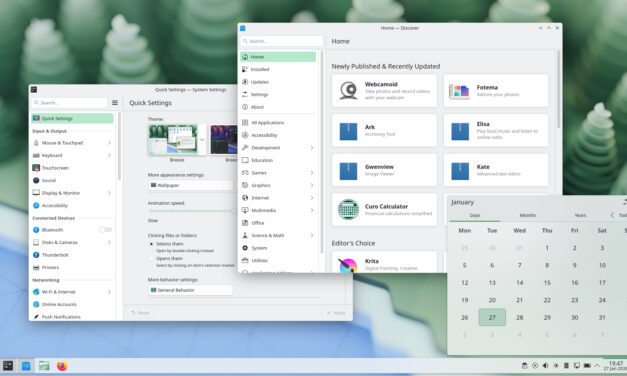Select System category in Discover
Screen dimensions: 627x376
[x=278, y=248]
